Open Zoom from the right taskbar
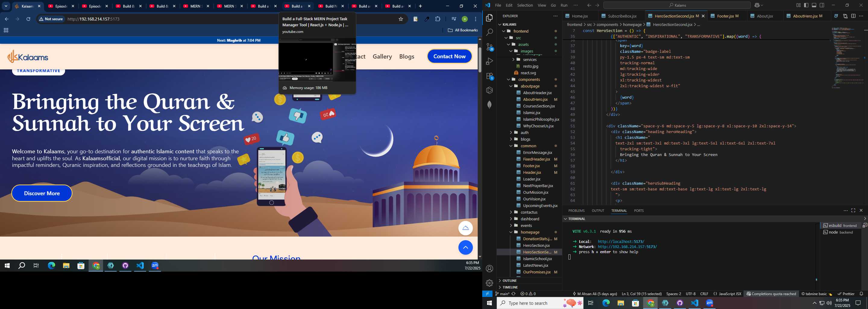Screen dimensions: 868x309 tap(709, 303)
